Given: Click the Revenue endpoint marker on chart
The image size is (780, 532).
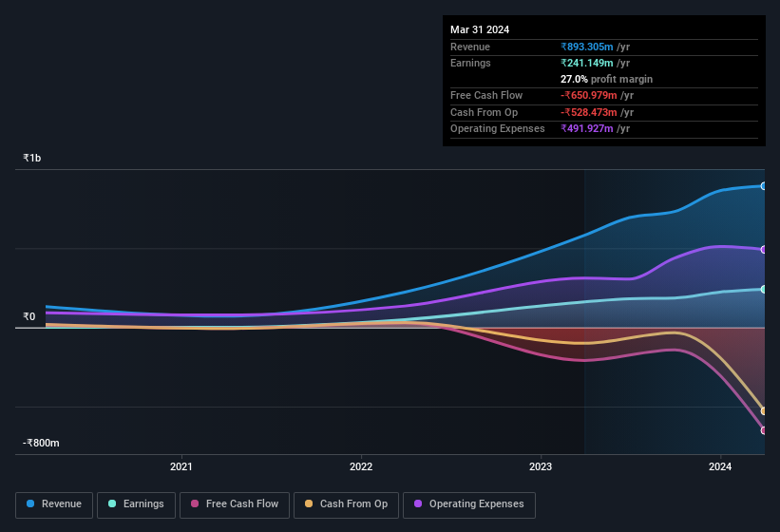Looking at the screenshot, I should tap(764, 186).
